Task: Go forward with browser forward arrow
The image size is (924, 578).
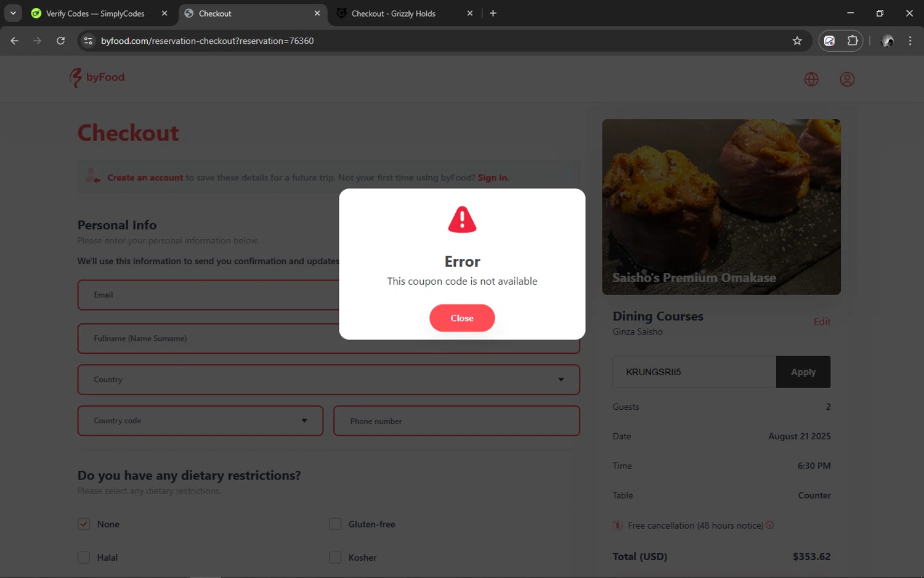Action: click(38, 41)
